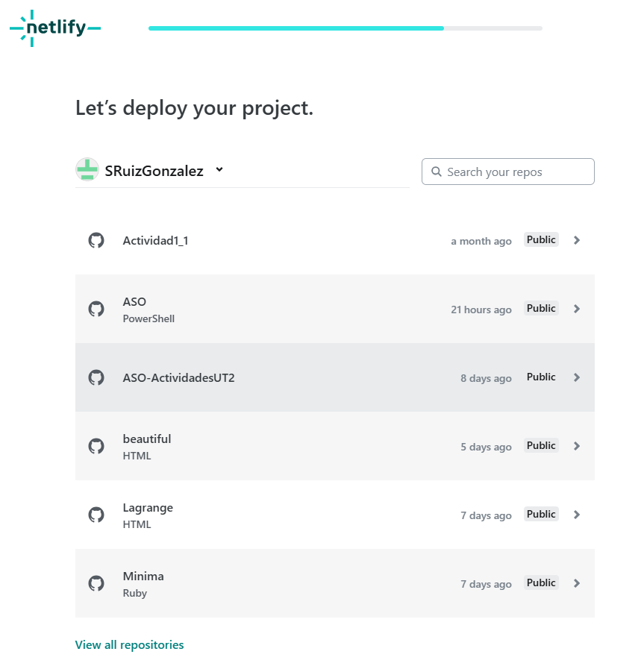The width and height of the screenshot is (644, 669).
Task: Click the Netlify logo
Action: [x=55, y=28]
